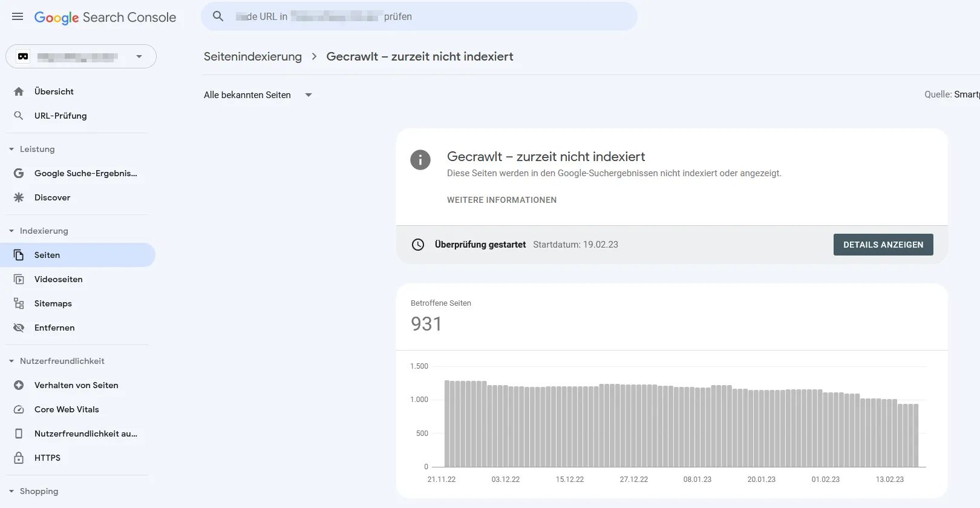Go back to Seitenindexierung breadcrumb
Screen dimensions: 980x508
(253, 56)
